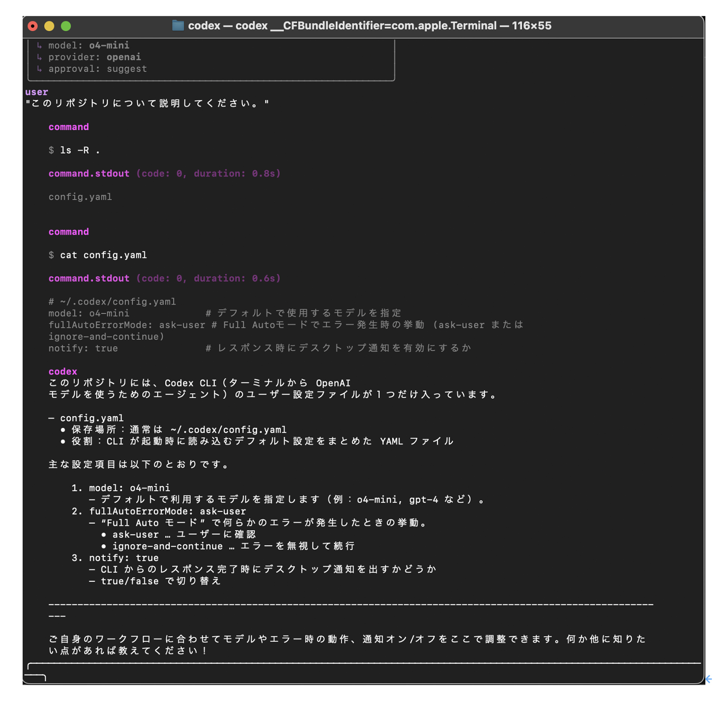The width and height of the screenshot is (728, 702).
Task: Click the yellow minimize window button
Action: click(x=49, y=26)
